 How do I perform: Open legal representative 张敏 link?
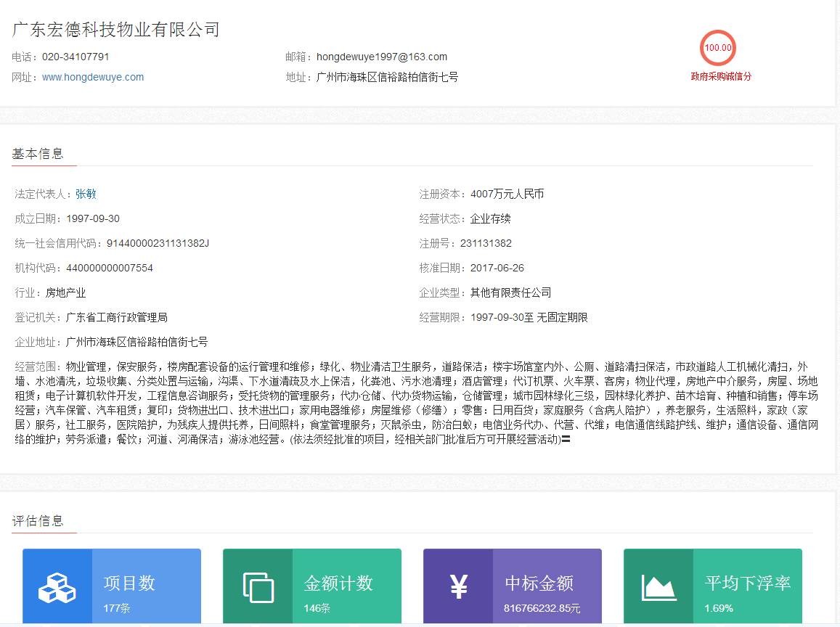86,194
